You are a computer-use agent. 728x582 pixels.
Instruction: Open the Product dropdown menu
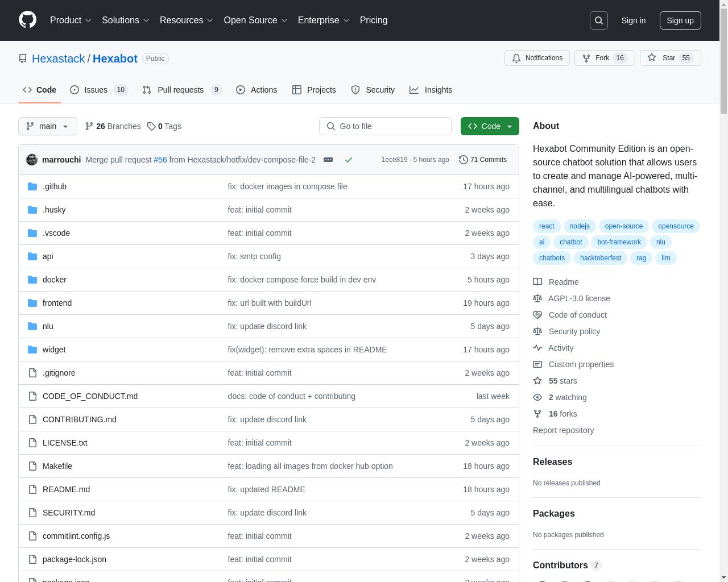click(71, 20)
